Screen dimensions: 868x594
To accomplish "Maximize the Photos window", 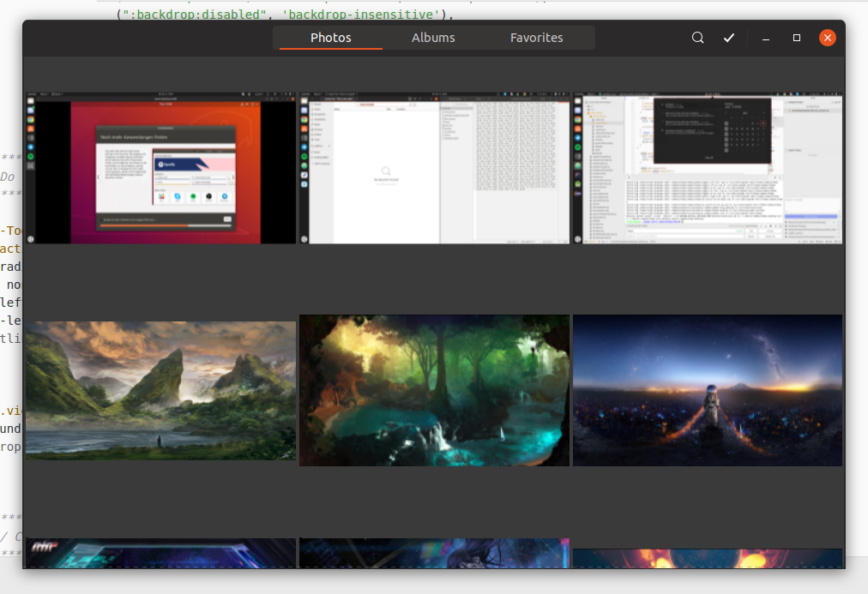I will [x=797, y=38].
